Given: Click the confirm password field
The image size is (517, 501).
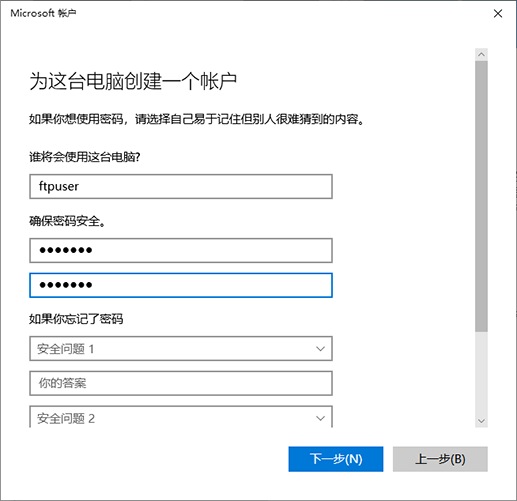Looking at the screenshot, I should coord(181,285).
